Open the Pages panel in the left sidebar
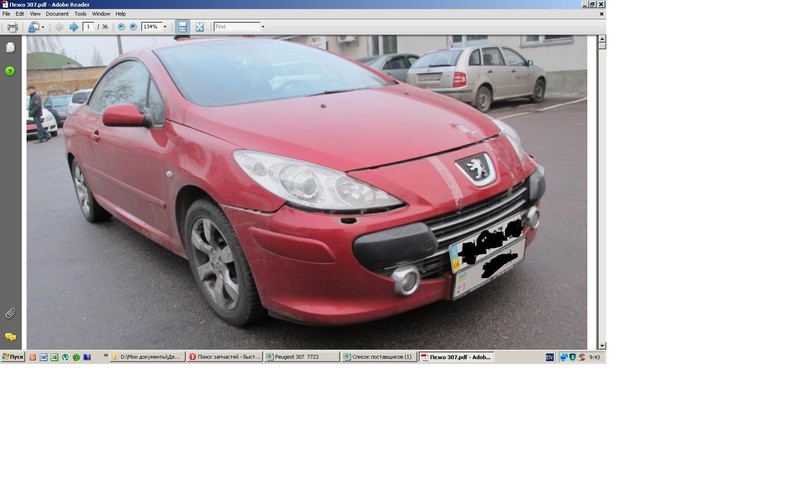This screenshot has width=800, height=480. pos(10,47)
